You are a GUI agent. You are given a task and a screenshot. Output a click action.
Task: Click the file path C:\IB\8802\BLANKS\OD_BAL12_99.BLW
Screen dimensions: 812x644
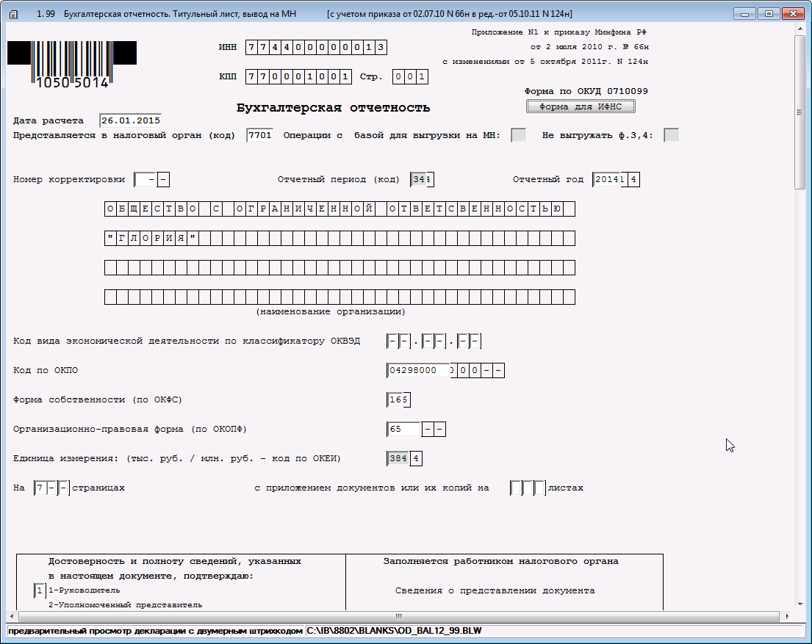click(394, 631)
